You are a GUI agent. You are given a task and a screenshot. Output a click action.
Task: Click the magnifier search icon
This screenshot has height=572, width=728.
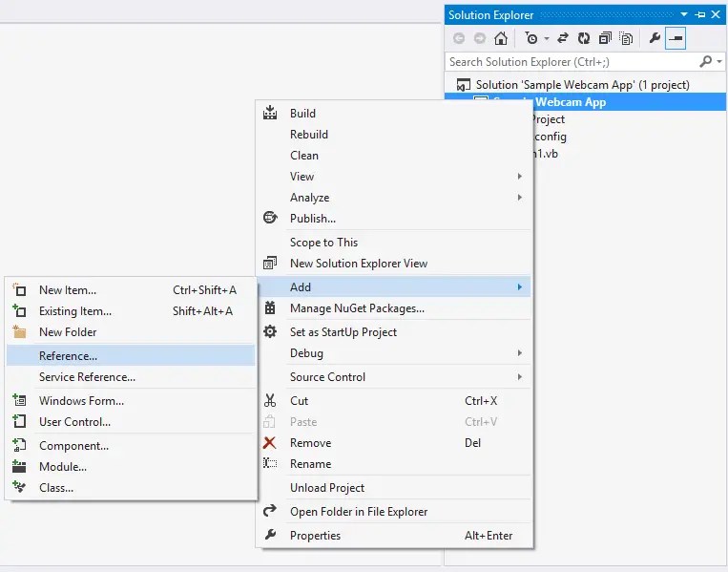(706, 61)
